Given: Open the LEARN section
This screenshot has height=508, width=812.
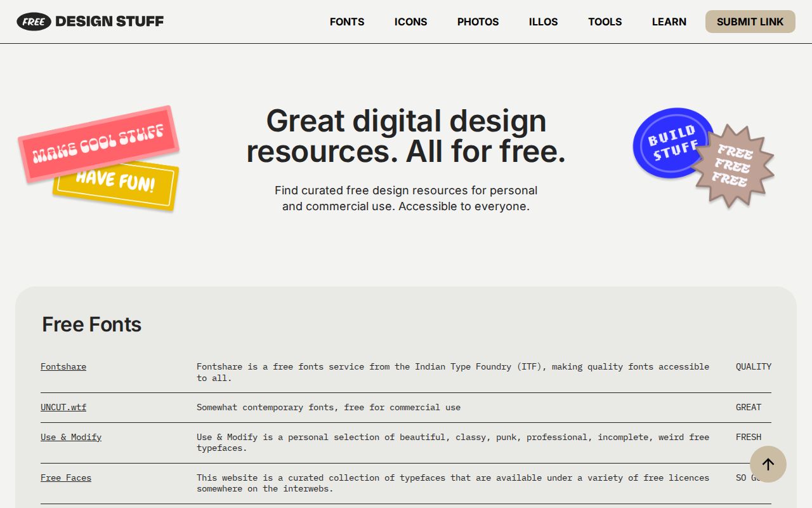Looking at the screenshot, I should tap(669, 22).
